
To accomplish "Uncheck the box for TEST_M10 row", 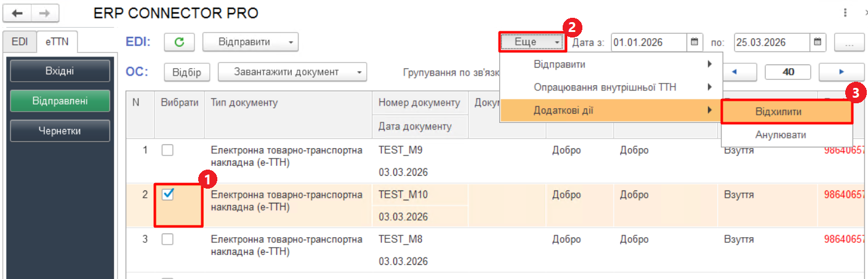I will coord(167,195).
